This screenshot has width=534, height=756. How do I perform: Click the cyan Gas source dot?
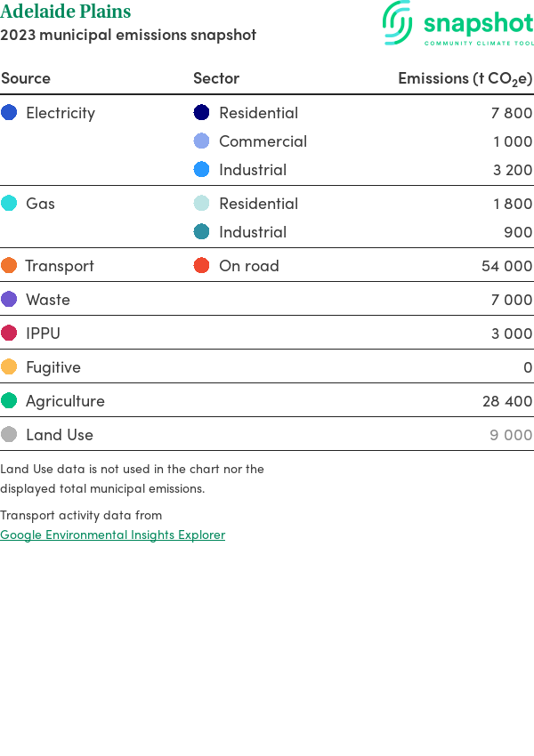[9, 204]
